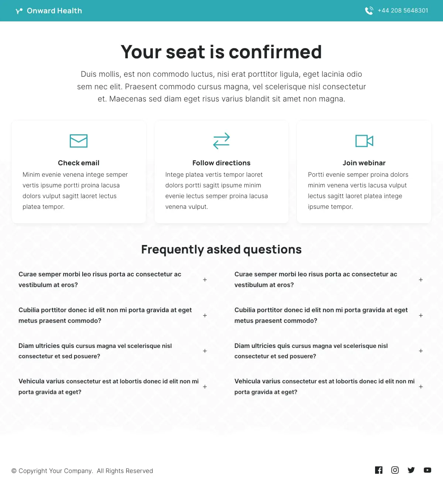Click the phone icon in header
The width and height of the screenshot is (443, 504).
369,11
